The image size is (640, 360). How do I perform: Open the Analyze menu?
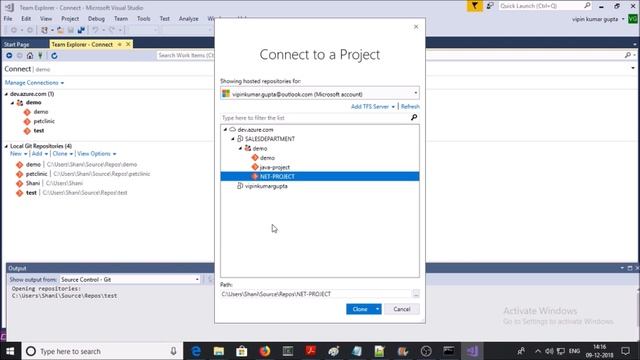click(x=189, y=18)
